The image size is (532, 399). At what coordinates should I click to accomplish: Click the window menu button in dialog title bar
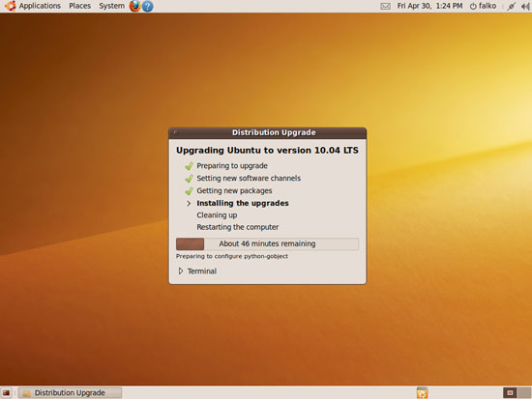click(175, 132)
